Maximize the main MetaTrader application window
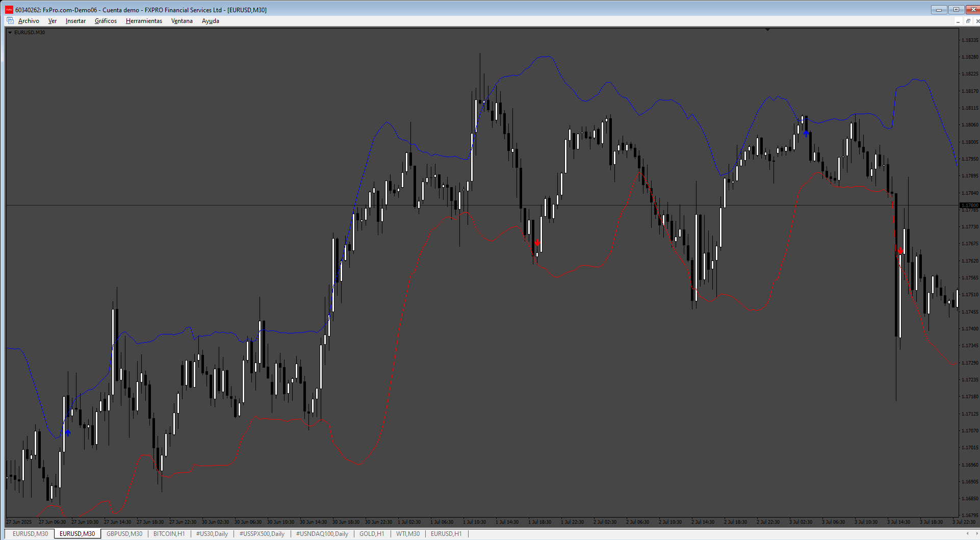This screenshot has width=980, height=540. (956, 10)
